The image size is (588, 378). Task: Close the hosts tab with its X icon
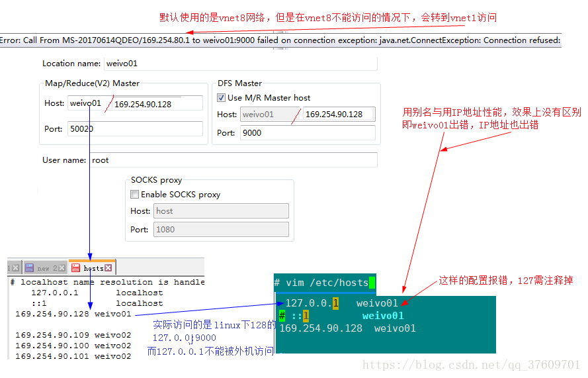tap(108, 267)
